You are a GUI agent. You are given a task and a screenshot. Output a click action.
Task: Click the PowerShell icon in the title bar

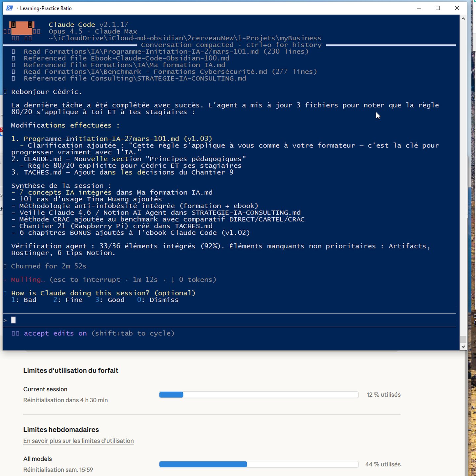10,8
